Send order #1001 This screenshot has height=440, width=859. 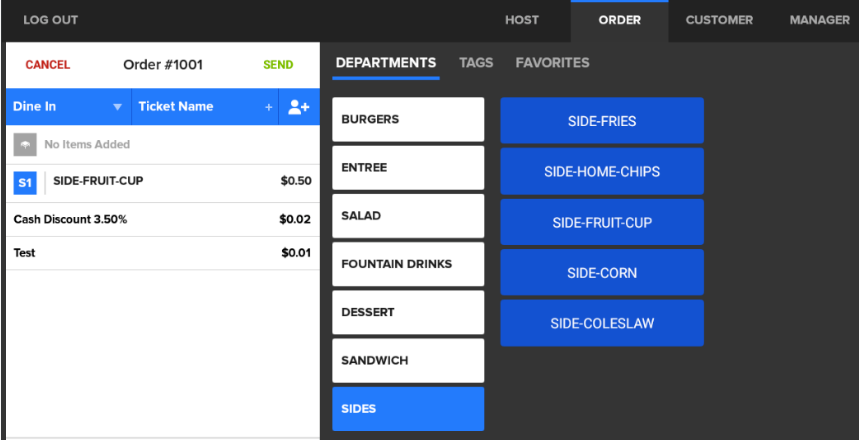[x=278, y=65]
